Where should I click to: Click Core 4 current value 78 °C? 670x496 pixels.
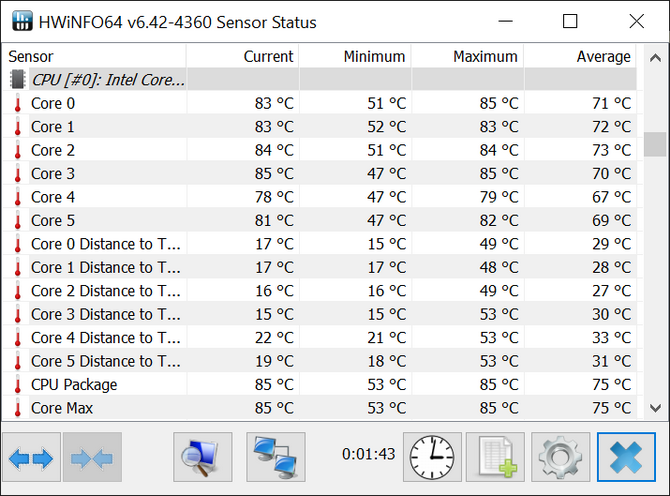[274, 197]
